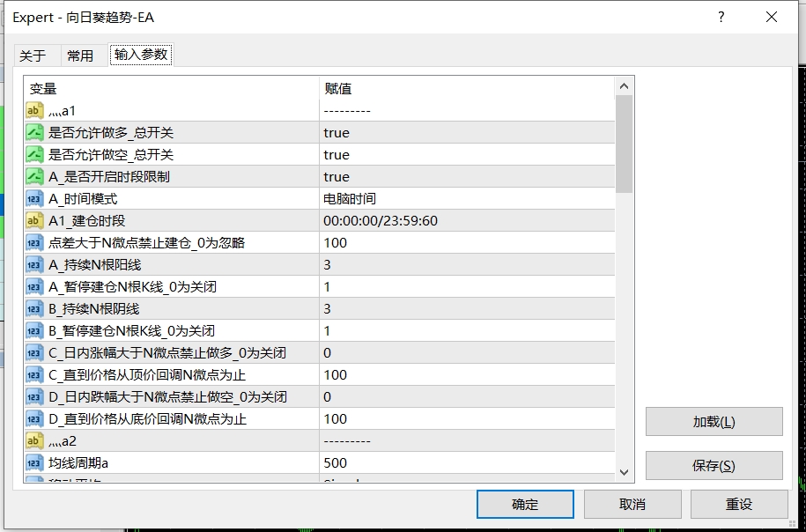Toggle the A_是否开启时段限制 setting
Image resolution: width=806 pixels, height=532 pixels.
click(x=396, y=177)
